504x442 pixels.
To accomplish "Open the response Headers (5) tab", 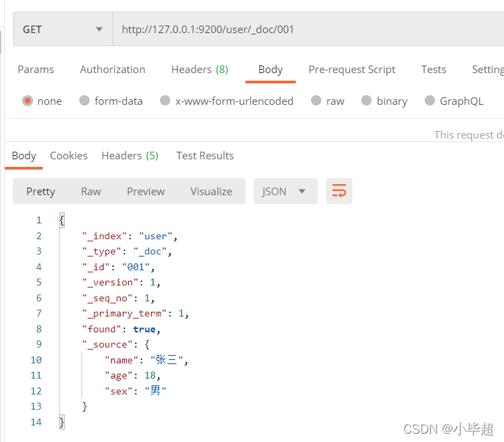I will click(x=130, y=156).
